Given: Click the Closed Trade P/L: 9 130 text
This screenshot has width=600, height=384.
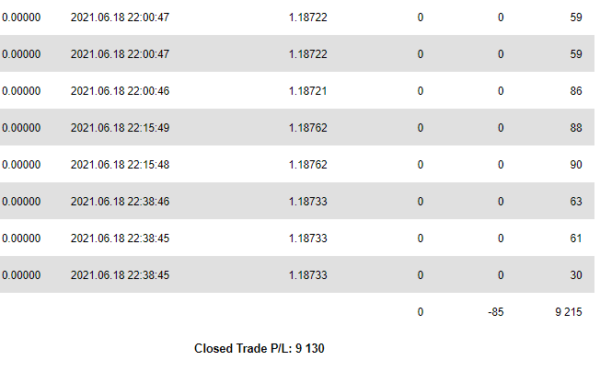Looking at the screenshot, I should point(259,348).
